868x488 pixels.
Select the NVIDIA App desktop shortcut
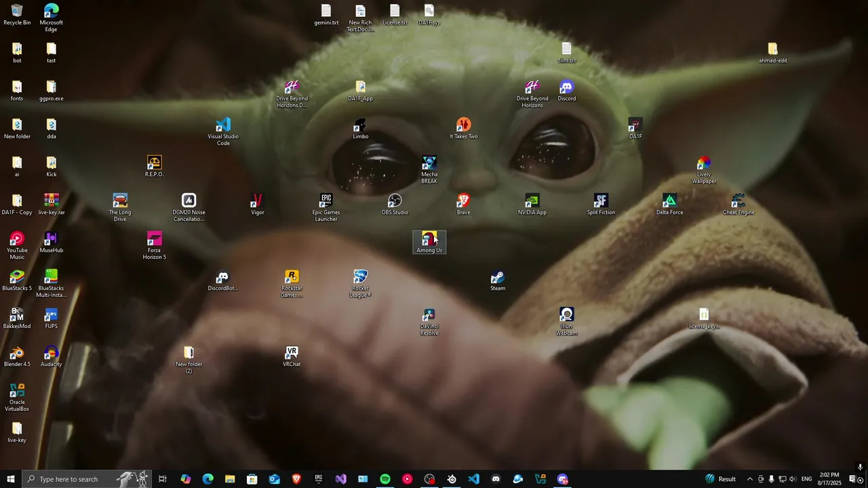pyautogui.click(x=532, y=205)
